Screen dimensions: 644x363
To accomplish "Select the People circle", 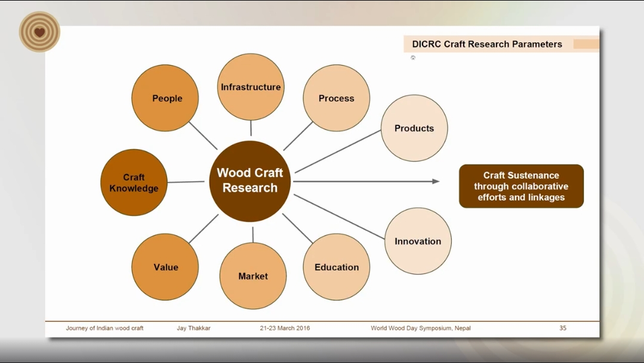I will 165,98.
